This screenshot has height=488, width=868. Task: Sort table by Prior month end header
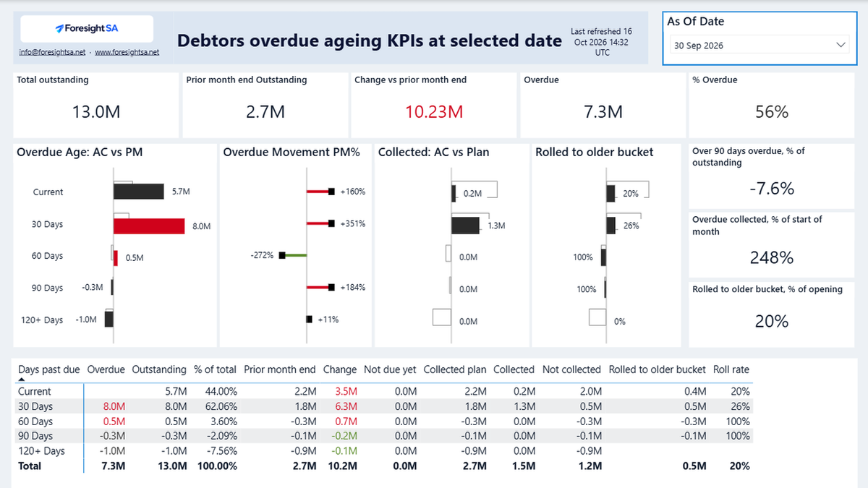[280, 369]
